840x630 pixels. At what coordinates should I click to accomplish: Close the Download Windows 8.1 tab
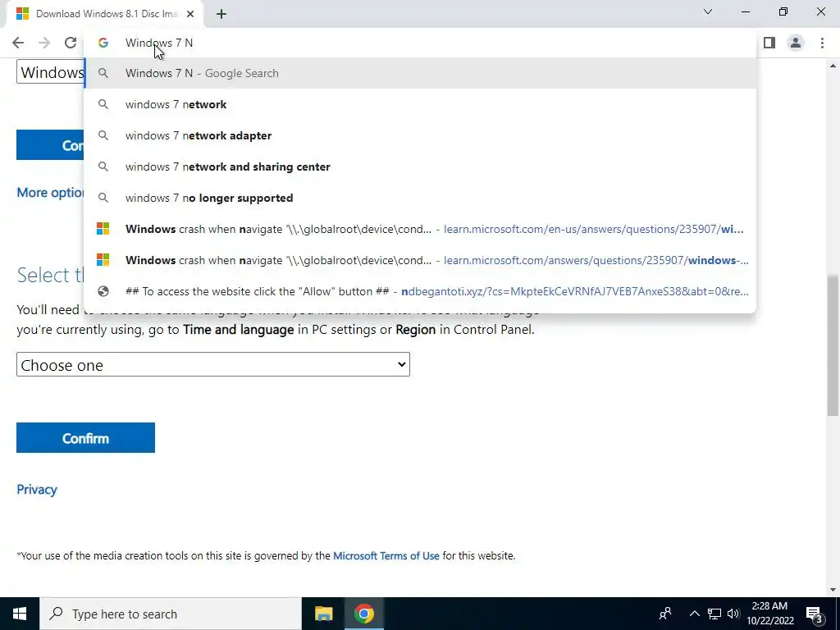tap(190, 14)
